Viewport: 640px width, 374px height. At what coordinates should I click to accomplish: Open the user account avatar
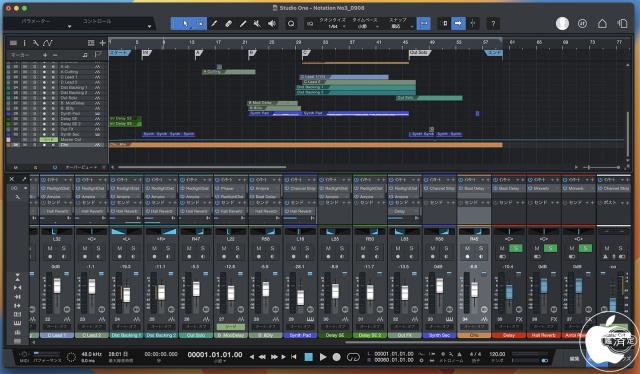click(x=562, y=24)
